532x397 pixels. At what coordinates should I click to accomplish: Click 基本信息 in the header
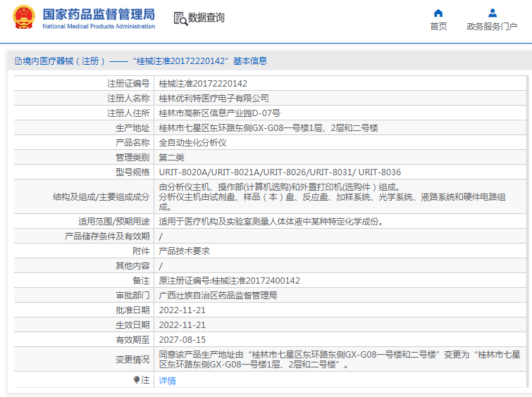click(250, 61)
